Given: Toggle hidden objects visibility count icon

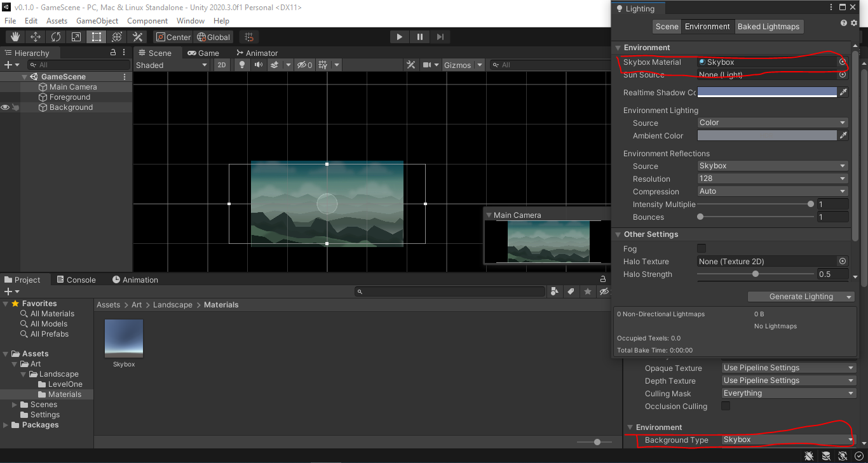Looking at the screenshot, I should pyautogui.click(x=304, y=65).
